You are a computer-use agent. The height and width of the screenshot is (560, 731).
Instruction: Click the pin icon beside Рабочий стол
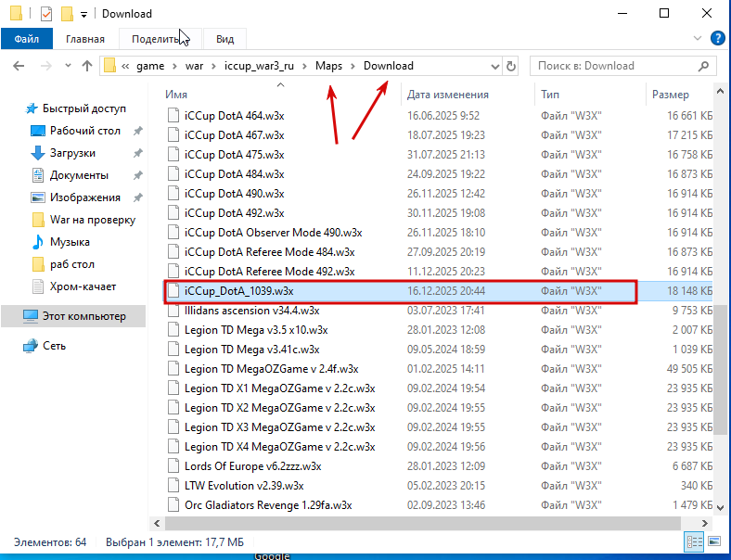[137, 131]
